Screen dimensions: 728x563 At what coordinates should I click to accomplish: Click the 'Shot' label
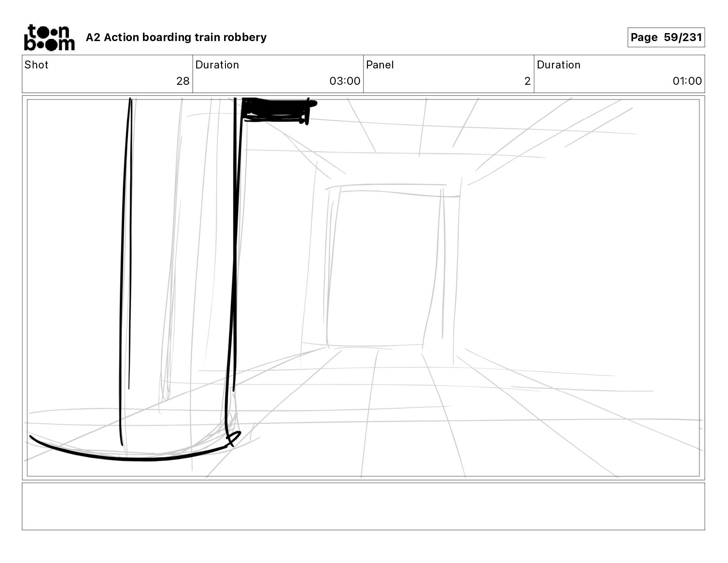[36, 65]
